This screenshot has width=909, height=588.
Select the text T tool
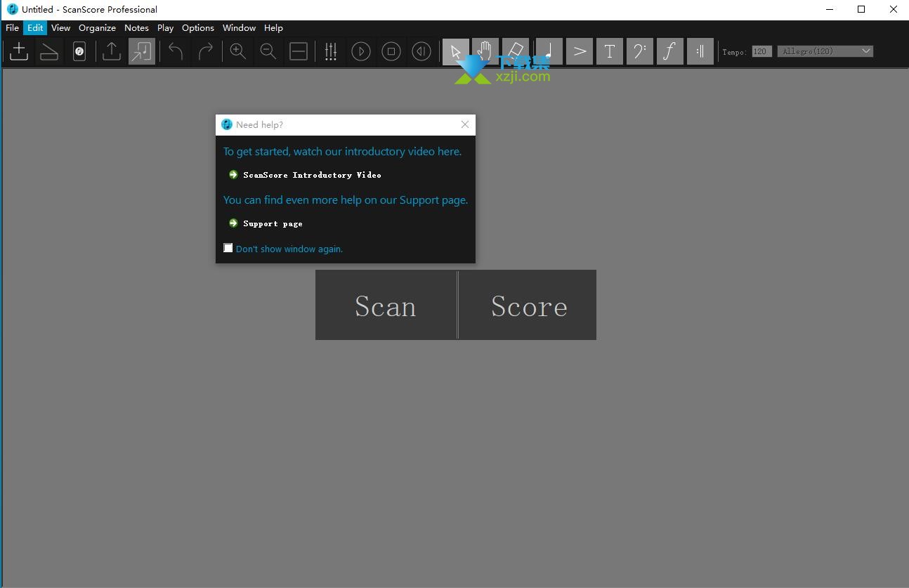[x=610, y=51]
